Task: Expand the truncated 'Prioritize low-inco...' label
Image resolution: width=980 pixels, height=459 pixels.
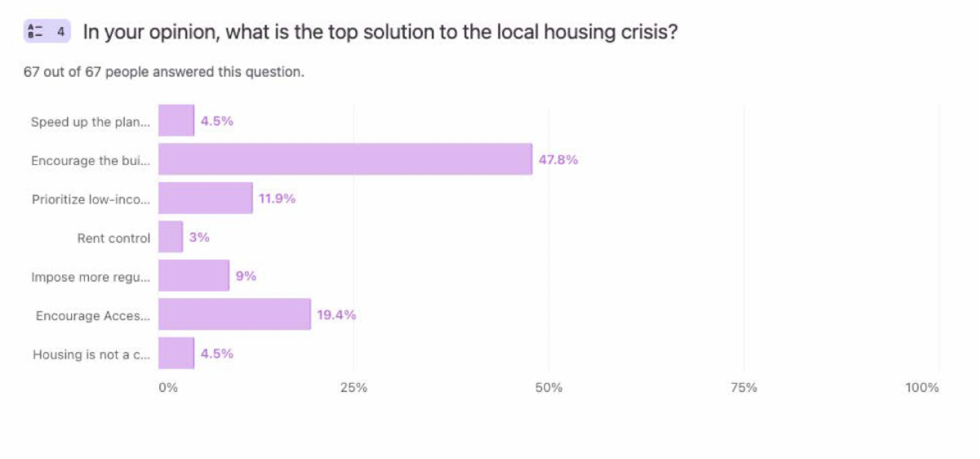Action: [x=91, y=199]
